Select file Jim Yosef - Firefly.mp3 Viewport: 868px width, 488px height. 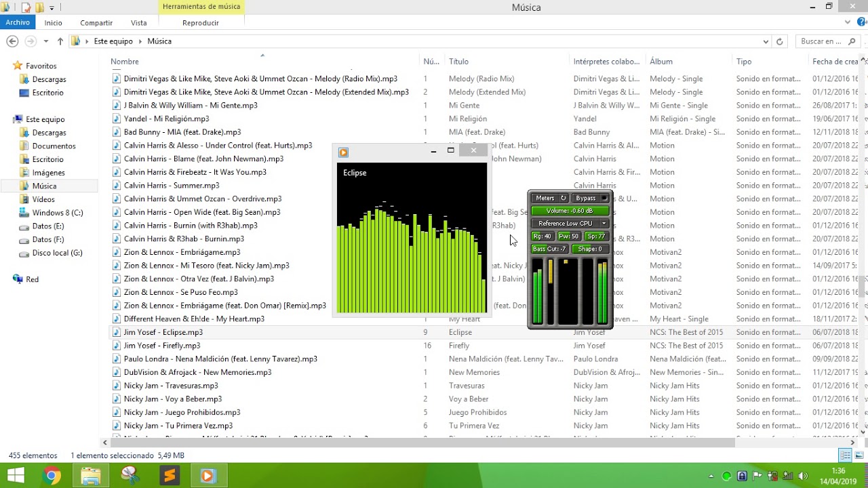pos(162,346)
